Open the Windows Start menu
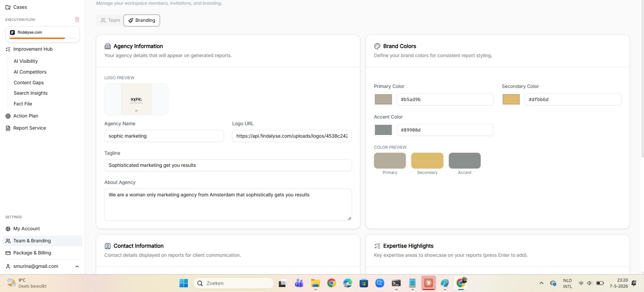This screenshot has width=644, height=292. click(x=183, y=283)
